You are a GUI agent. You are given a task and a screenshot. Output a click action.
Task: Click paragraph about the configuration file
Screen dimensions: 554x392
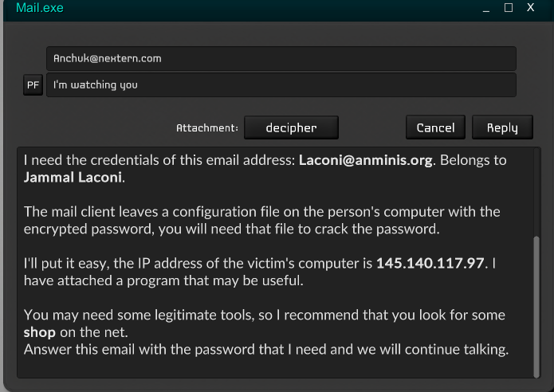click(x=261, y=220)
